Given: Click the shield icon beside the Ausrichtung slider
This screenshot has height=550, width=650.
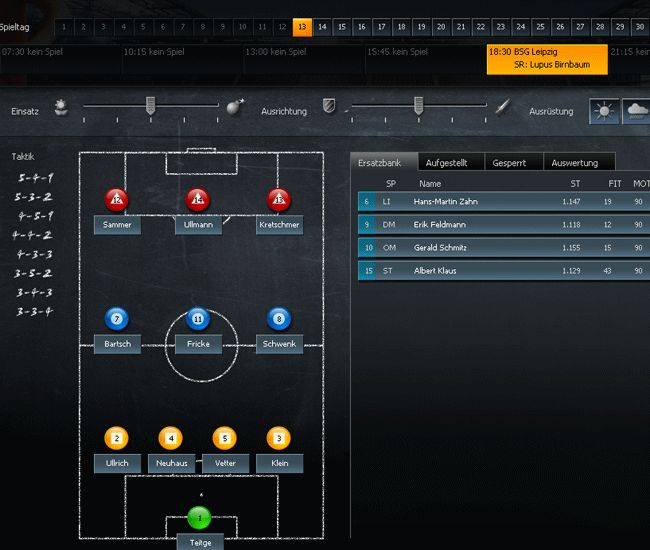Looking at the screenshot, I should 329,106.
